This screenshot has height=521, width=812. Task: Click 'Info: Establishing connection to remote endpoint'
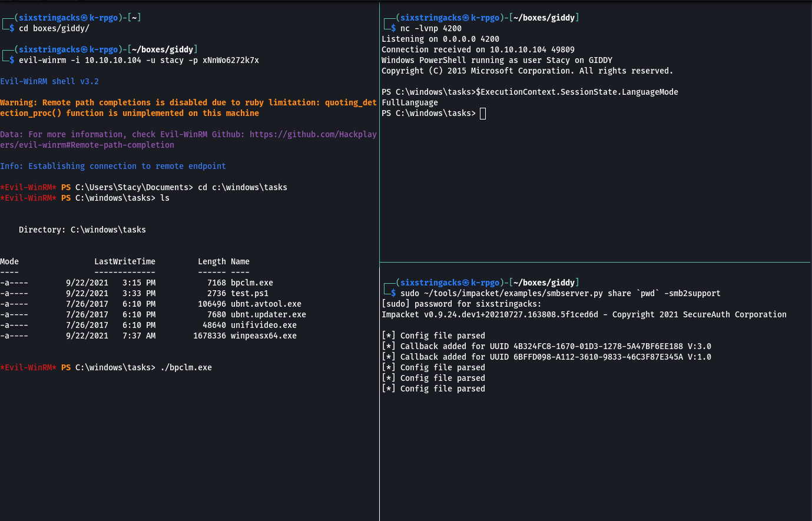(x=113, y=166)
